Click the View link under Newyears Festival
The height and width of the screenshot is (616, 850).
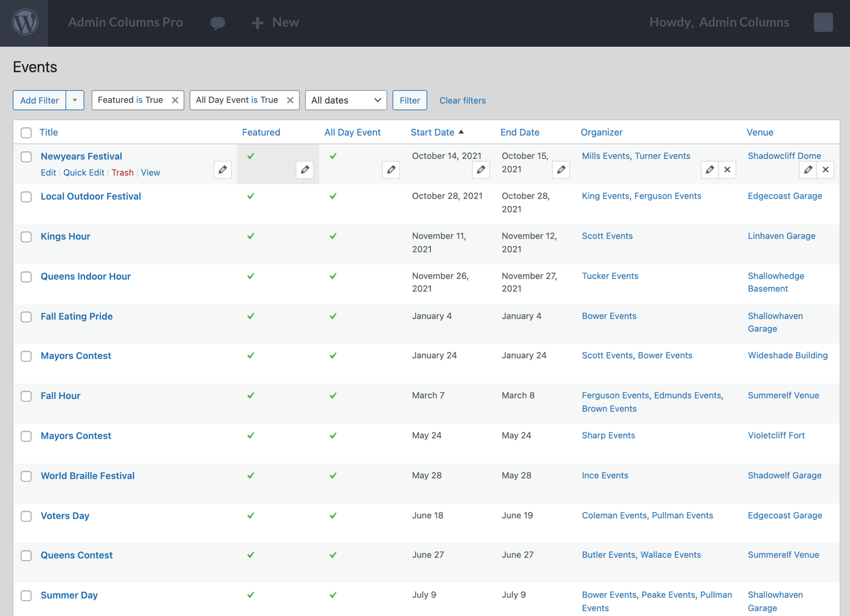point(150,173)
